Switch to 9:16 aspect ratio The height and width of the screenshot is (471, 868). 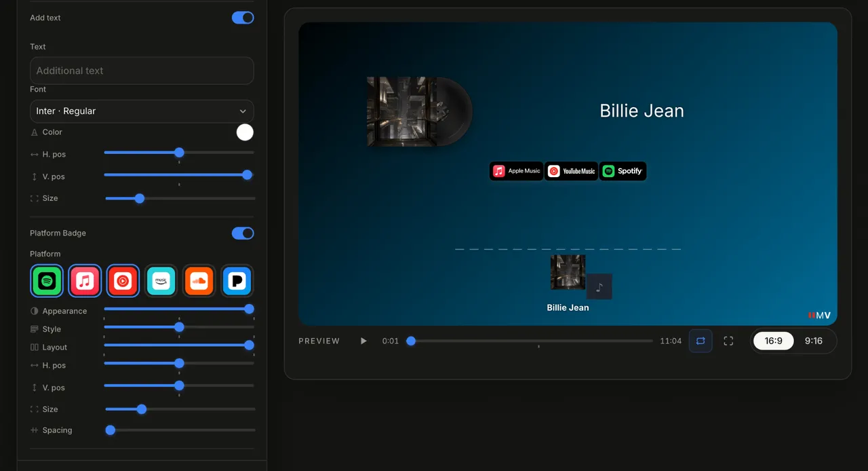point(814,341)
